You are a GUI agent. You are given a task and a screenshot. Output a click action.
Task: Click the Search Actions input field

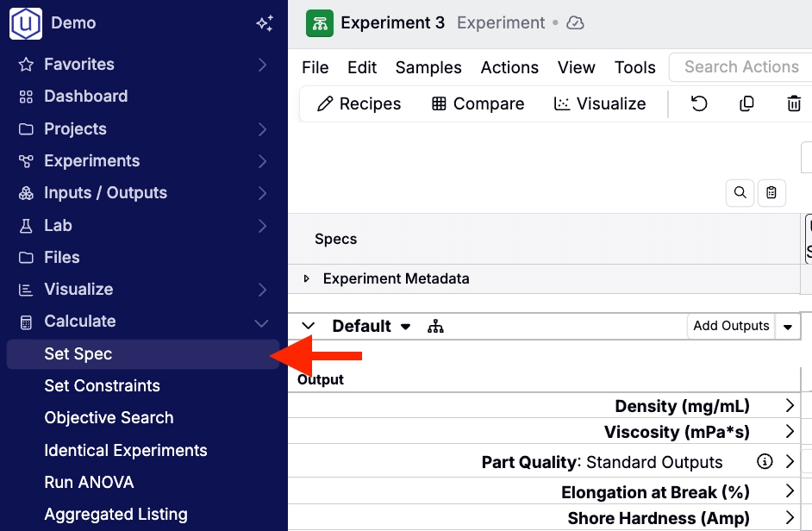point(741,67)
